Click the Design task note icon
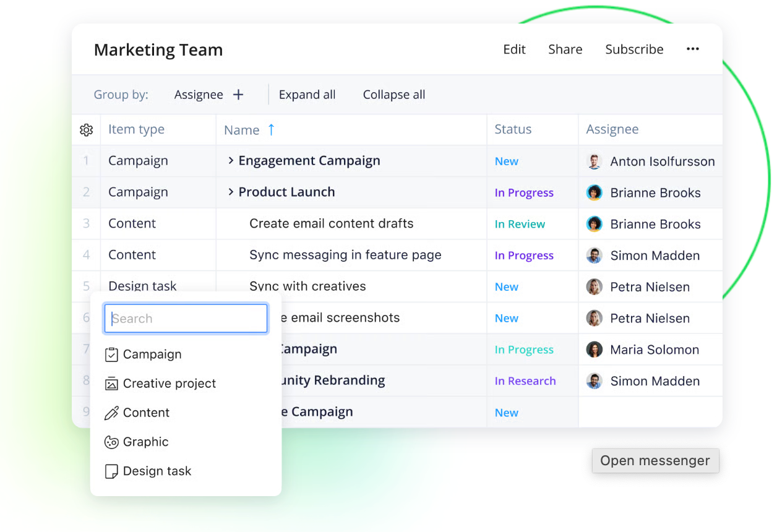The width and height of the screenshot is (777, 532). click(111, 471)
